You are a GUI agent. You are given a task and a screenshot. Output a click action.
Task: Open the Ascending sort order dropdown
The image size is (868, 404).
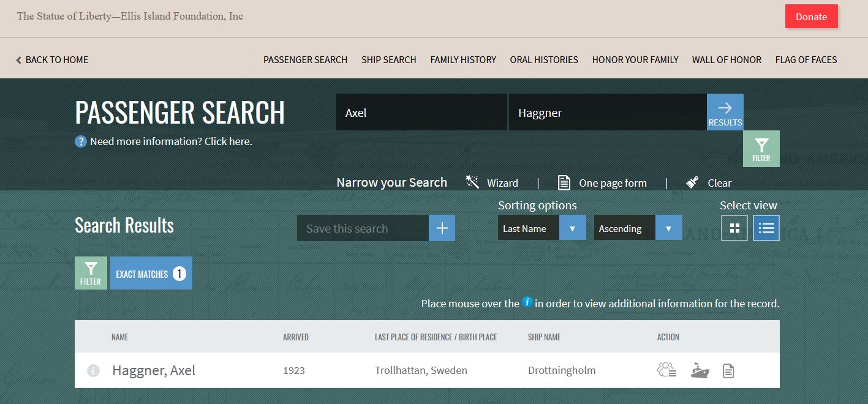click(638, 228)
